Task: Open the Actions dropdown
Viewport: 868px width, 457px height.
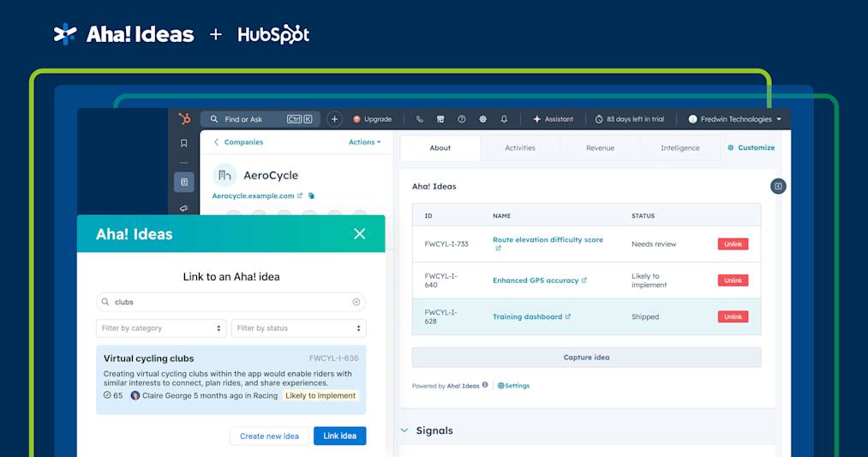Action: [364, 142]
